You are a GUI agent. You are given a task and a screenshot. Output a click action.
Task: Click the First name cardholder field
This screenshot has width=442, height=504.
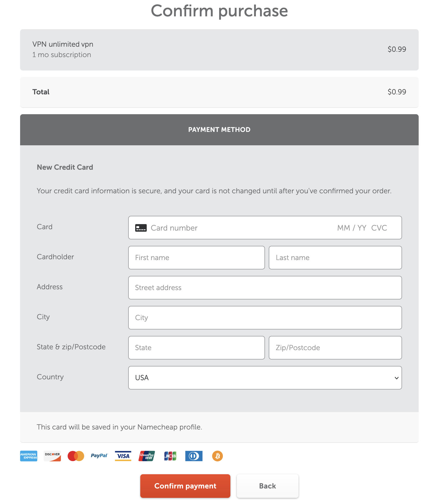(197, 258)
